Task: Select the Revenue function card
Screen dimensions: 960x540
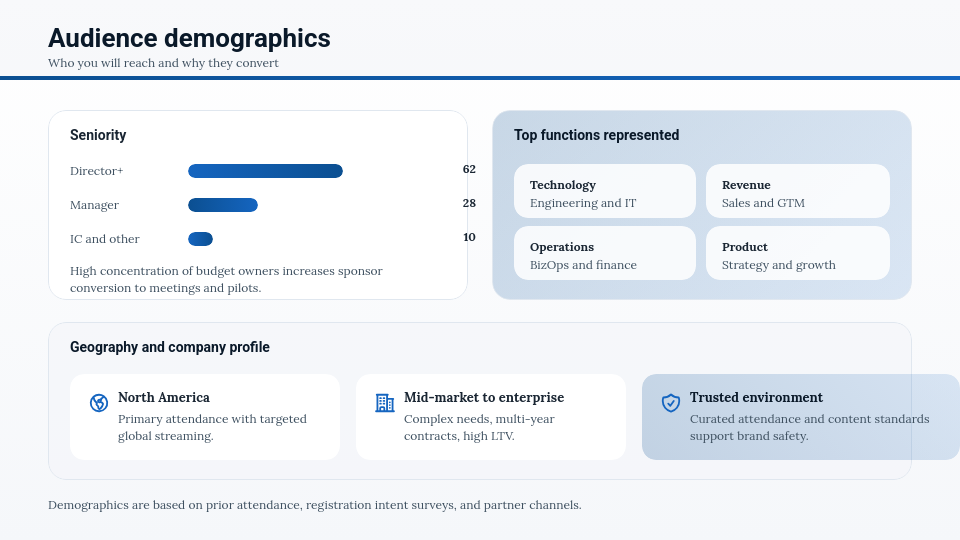Action: [797, 192]
